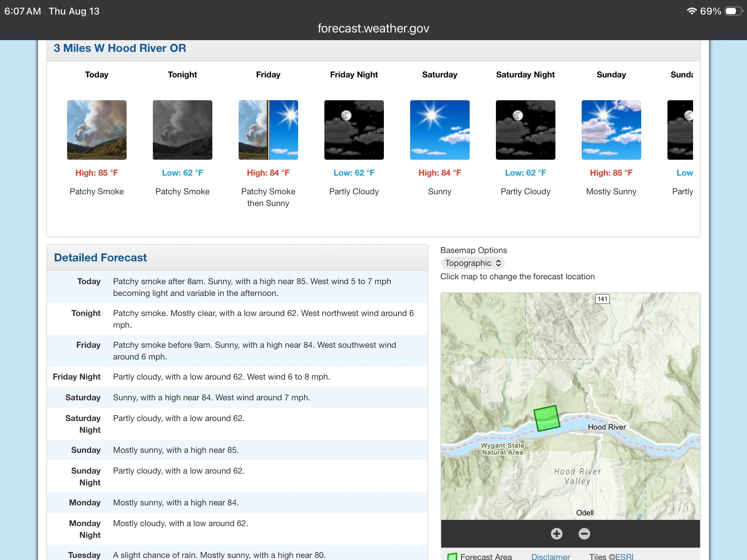Tap the 'Tuesday' row label in Detailed Forecast
This screenshot has height=560, width=747.
tap(84, 555)
